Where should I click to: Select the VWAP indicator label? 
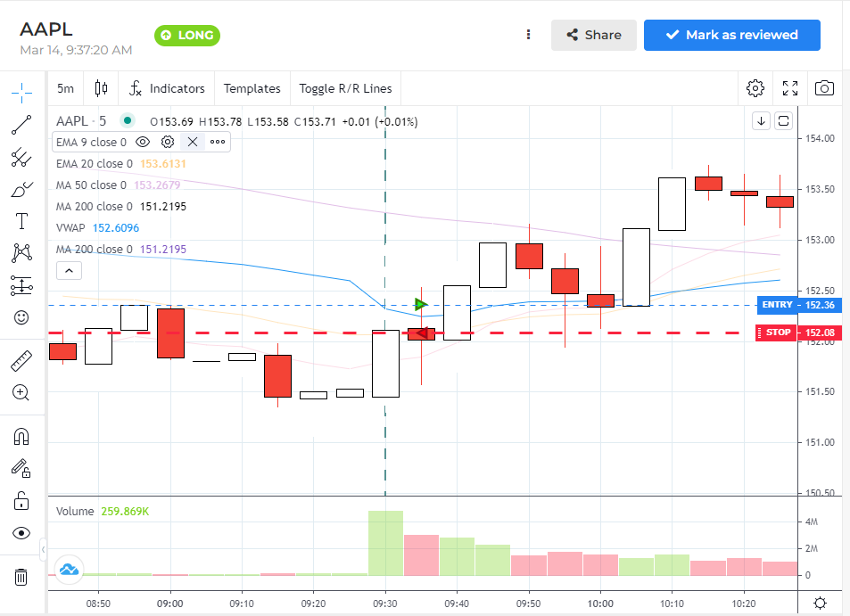click(70, 228)
